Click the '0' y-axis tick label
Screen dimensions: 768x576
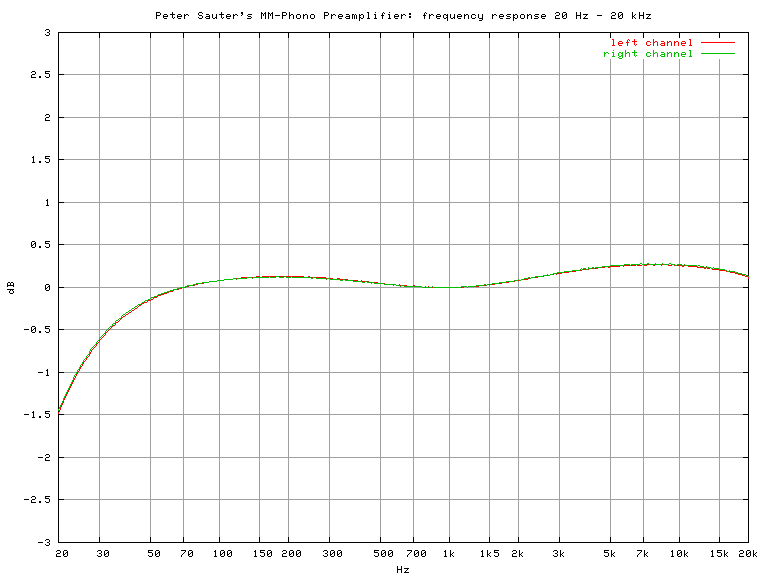[47, 287]
